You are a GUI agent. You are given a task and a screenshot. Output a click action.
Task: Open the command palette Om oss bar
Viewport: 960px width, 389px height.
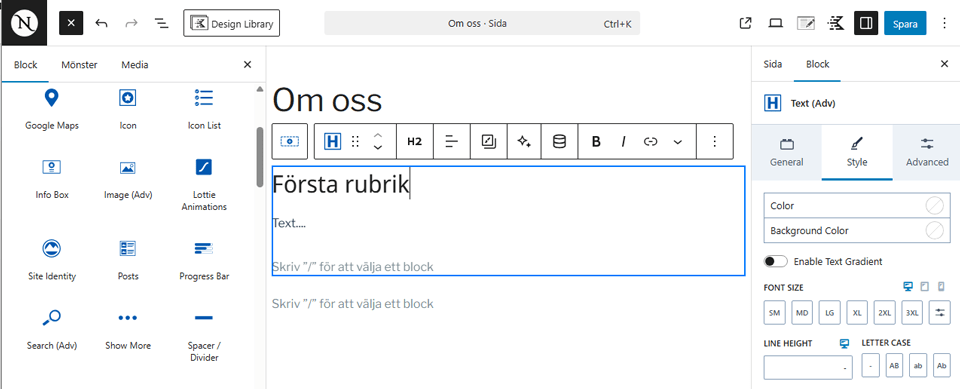pos(482,24)
